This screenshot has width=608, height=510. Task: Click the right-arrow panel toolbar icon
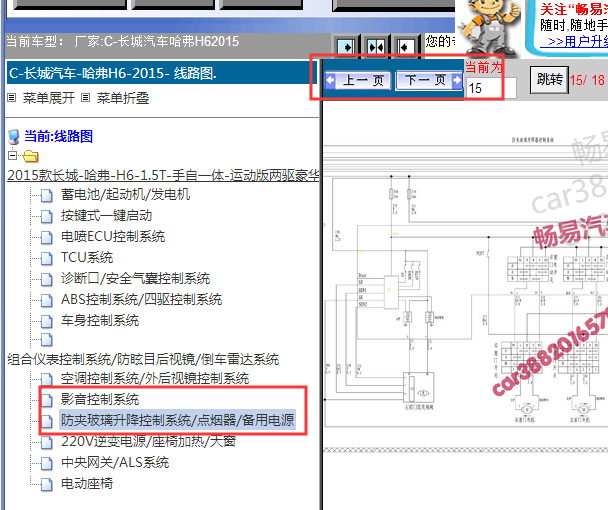(345, 47)
